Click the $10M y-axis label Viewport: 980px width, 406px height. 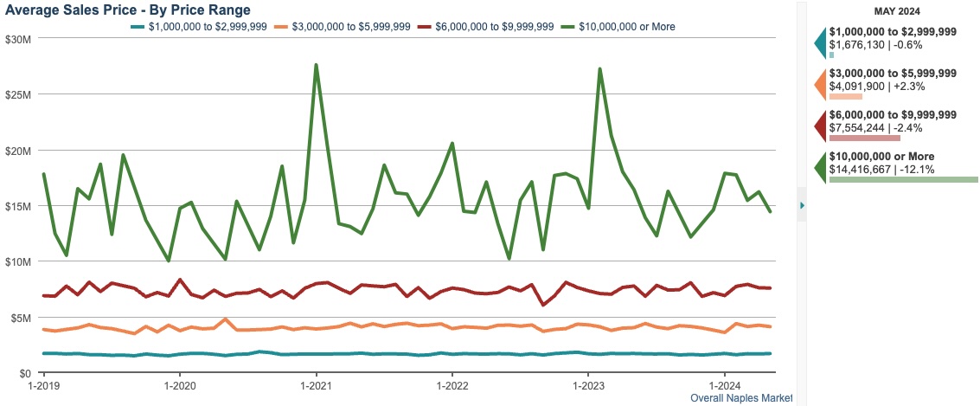pyautogui.click(x=17, y=261)
